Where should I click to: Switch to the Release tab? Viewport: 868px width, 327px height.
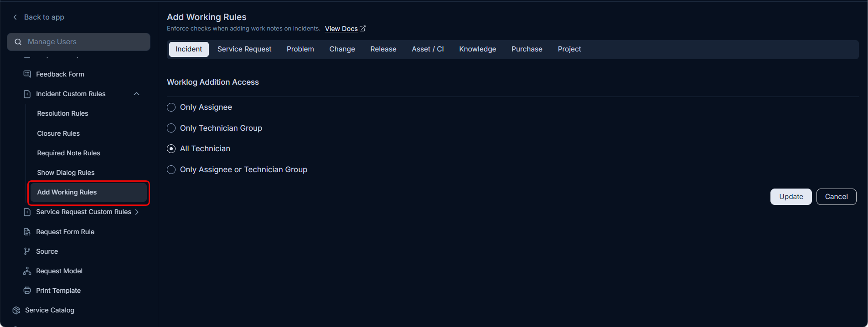point(383,49)
